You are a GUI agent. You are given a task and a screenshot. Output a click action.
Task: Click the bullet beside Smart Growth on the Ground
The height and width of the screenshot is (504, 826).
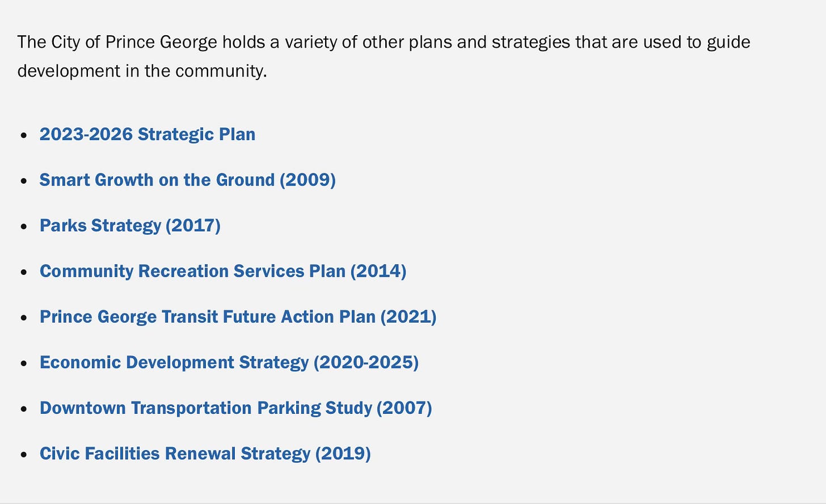click(x=23, y=181)
